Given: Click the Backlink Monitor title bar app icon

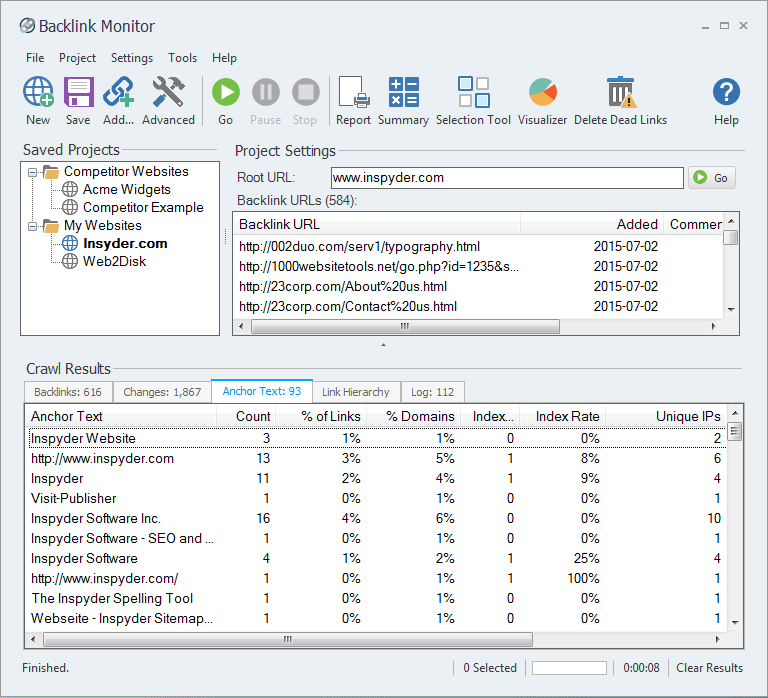Looking at the screenshot, I should point(27,25).
